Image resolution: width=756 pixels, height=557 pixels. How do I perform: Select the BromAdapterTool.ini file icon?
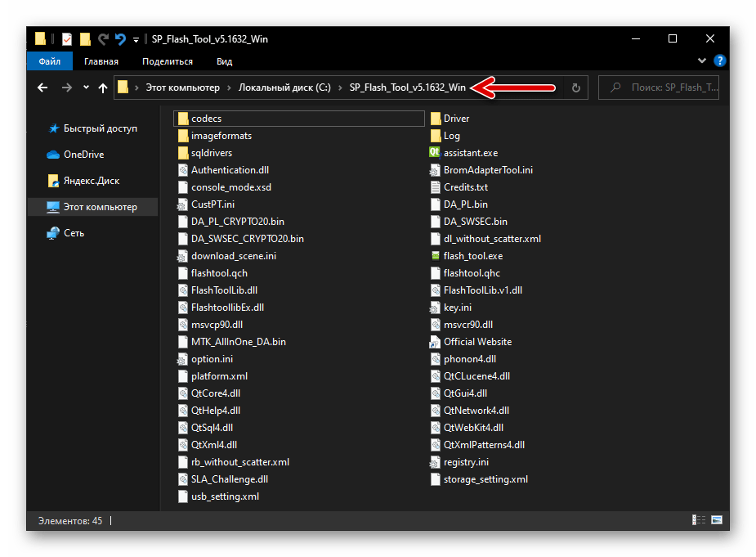[x=435, y=170]
